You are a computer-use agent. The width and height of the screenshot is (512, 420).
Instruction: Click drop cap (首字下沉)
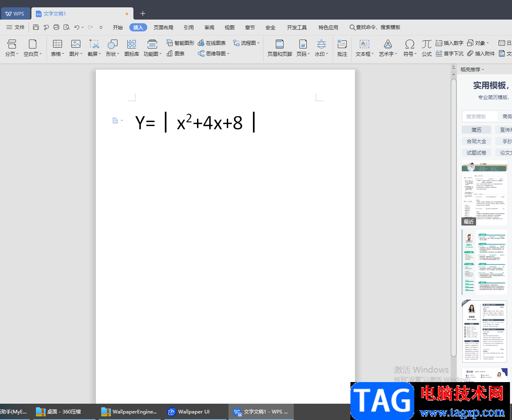(x=449, y=53)
